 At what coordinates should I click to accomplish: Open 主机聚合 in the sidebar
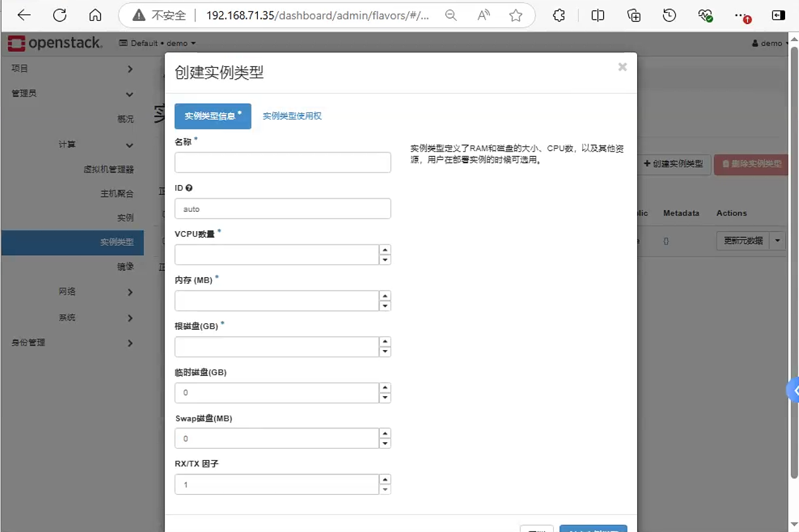(x=117, y=193)
